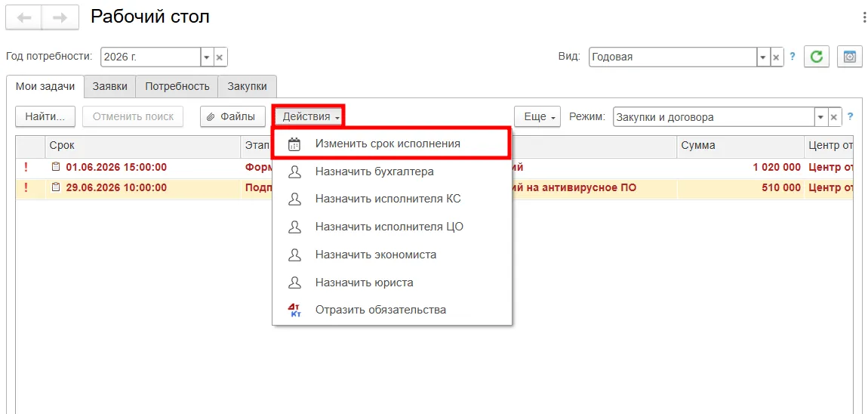Click the green refresh icon
Viewport: 868px width, 414px height.
point(817,57)
